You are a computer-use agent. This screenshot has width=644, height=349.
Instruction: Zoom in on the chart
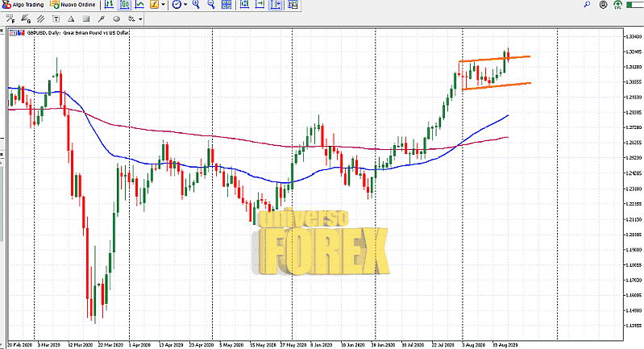pos(197,5)
